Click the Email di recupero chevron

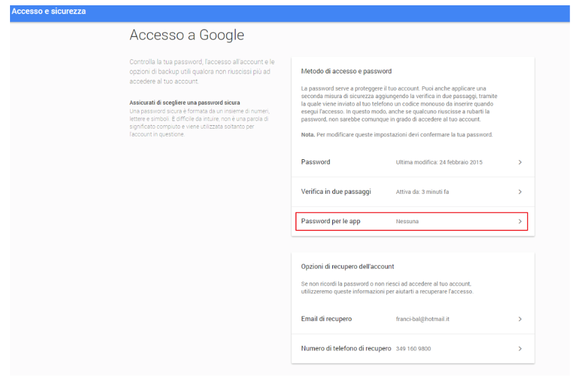pyautogui.click(x=520, y=319)
